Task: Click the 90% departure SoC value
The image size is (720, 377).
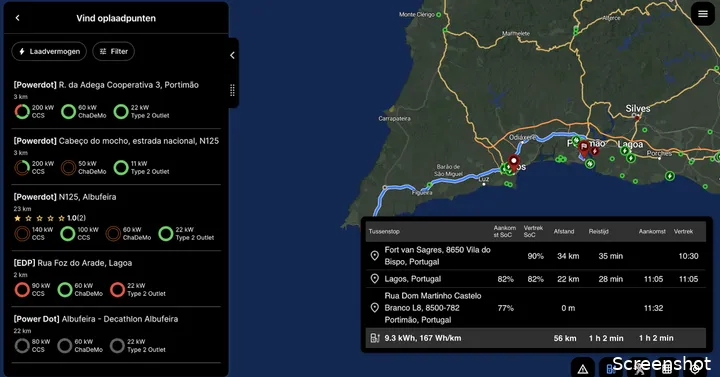Action: (535, 256)
